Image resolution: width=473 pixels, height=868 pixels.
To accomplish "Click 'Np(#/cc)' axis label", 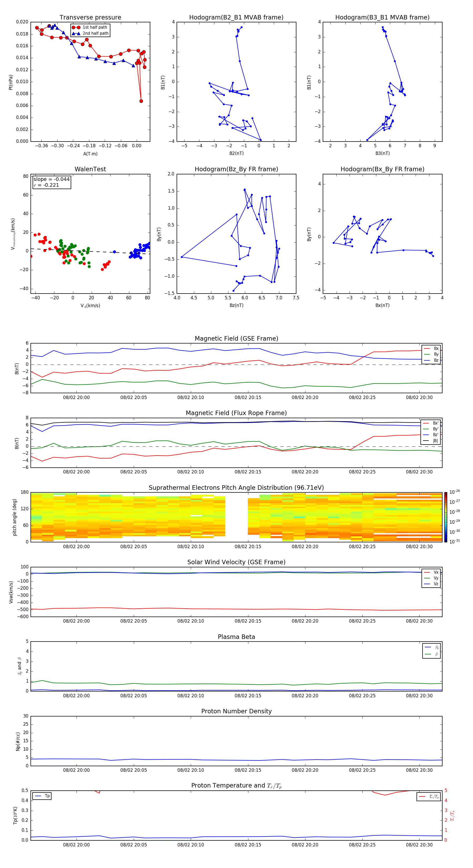I will [18, 741].
